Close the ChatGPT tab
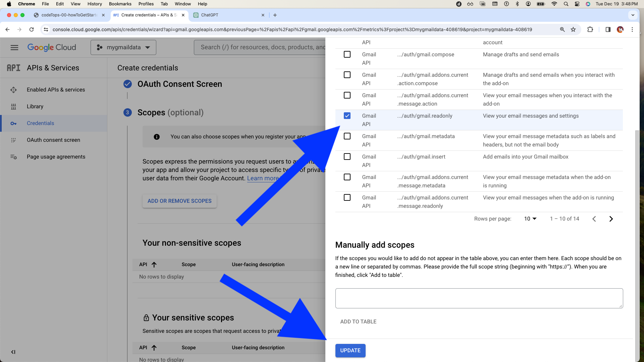 (263, 15)
